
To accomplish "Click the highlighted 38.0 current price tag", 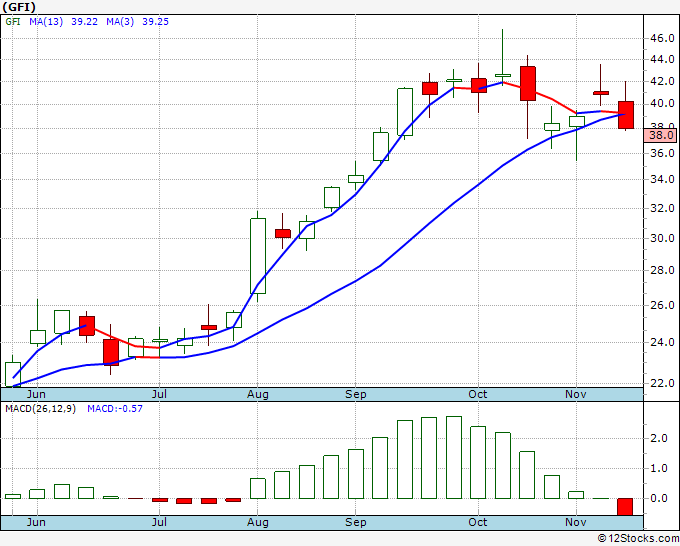I will point(661,135).
